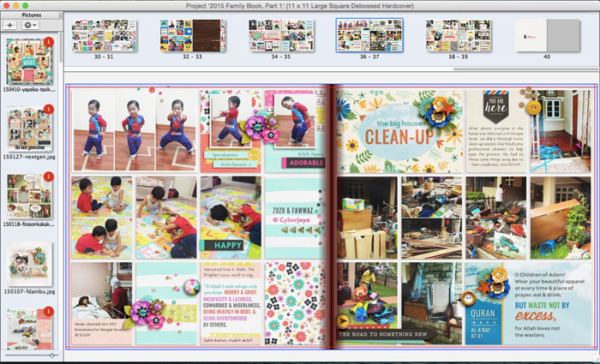Viewport: 600px width, 364px height.
Task: Select page spread thumbnail 32 - 33
Action: [x=193, y=36]
